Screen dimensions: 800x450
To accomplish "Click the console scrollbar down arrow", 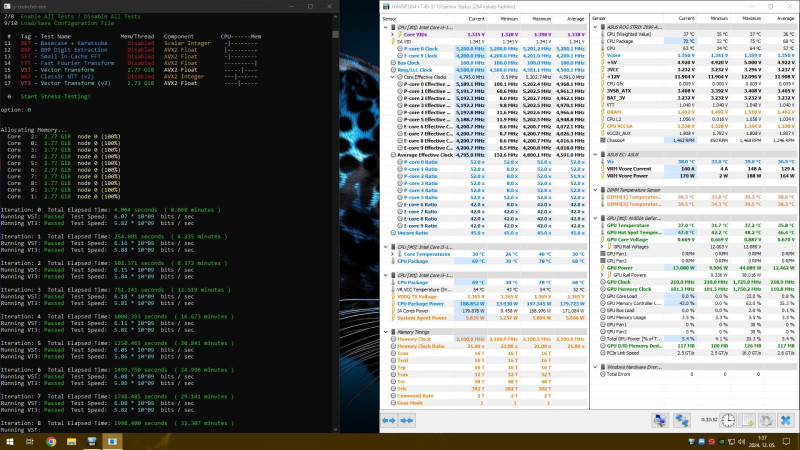I will [x=335, y=430].
